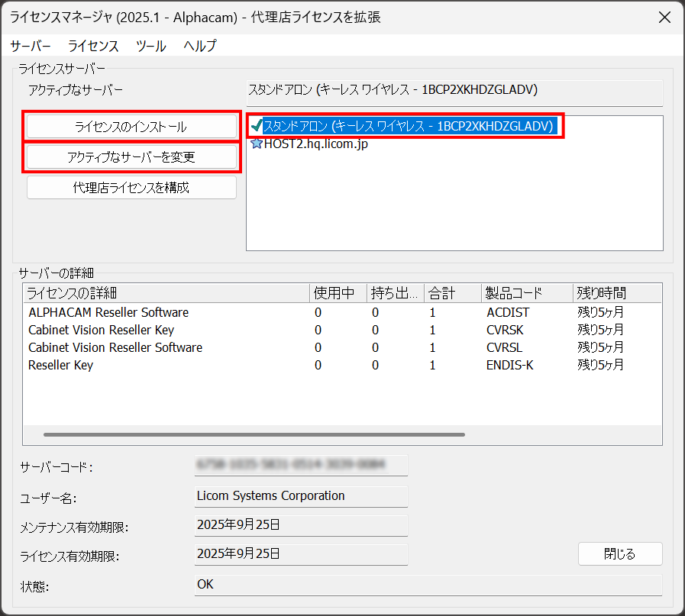Click the 閉じる button

(x=620, y=554)
